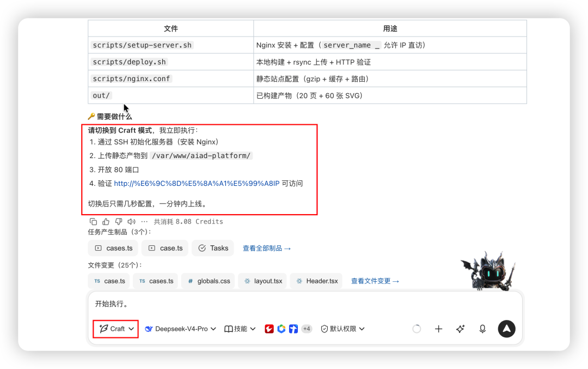The height and width of the screenshot is (369, 588).
Task: Open more options ellipsis below response
Action: [144, 221]
